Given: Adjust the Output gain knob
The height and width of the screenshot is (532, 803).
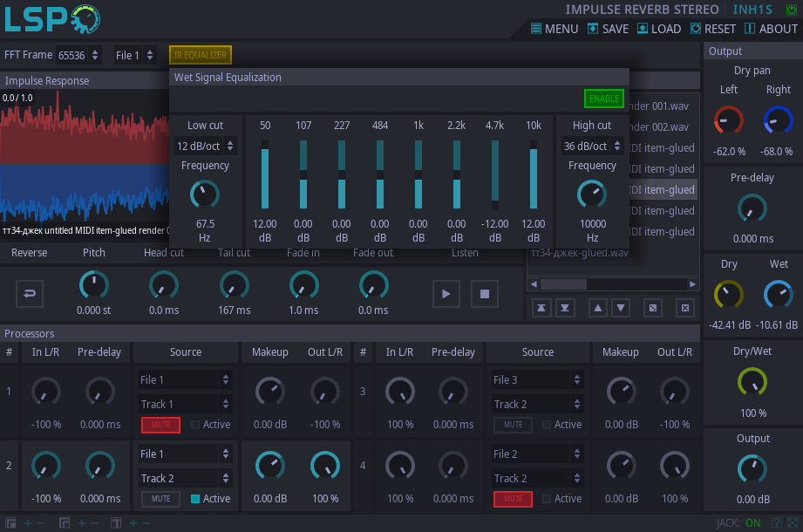Looking at the screenshot, I should click(x=752, y=469).
